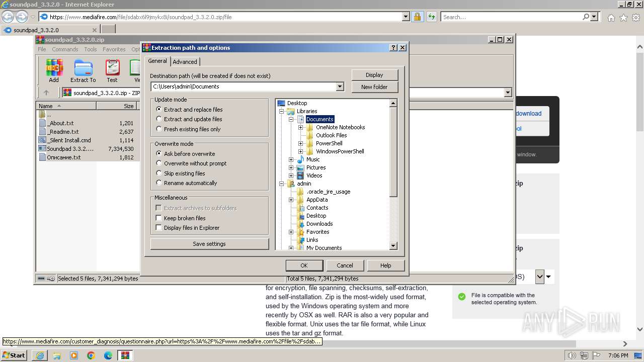Enable Display files in Explorer checkbox
Screen dimensions: 644x362
pos(159,228)
